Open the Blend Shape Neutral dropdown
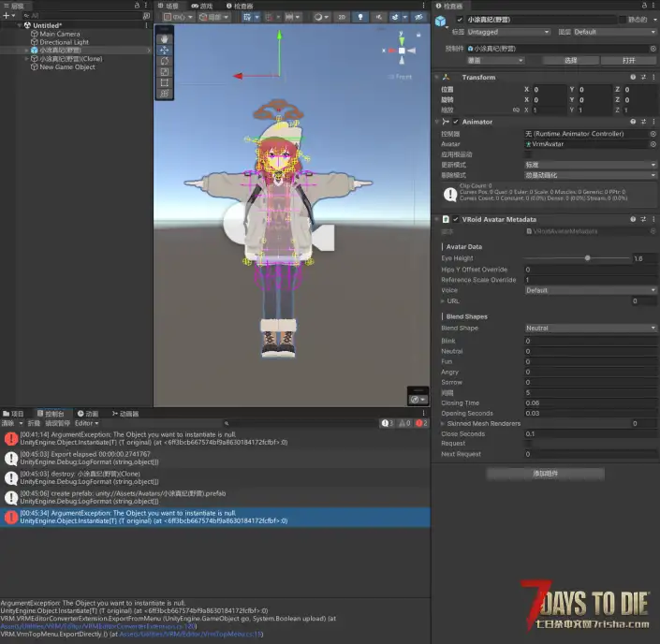The image size is (660, 644). pos(590,329)
